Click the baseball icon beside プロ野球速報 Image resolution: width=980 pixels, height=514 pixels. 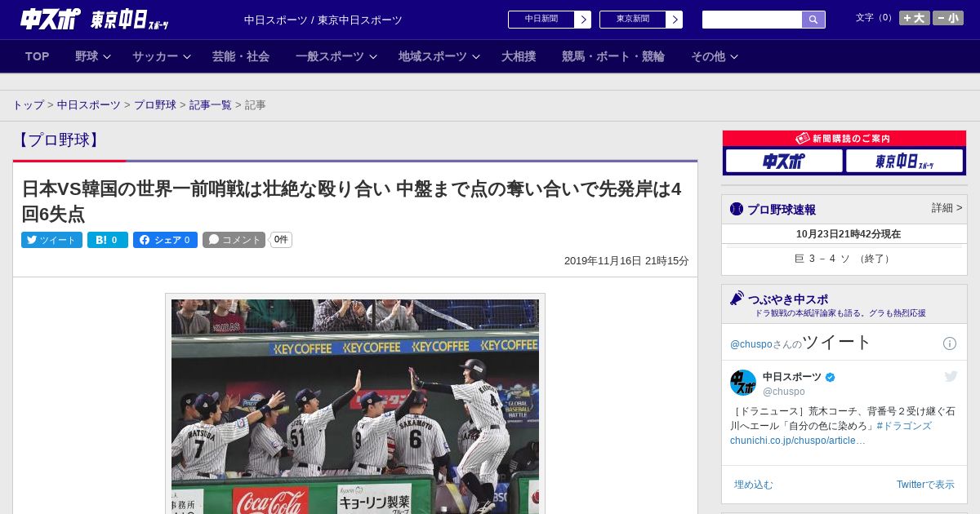(737, 209)
